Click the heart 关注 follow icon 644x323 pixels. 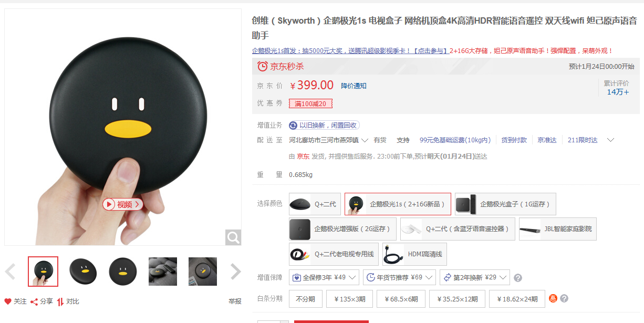(x=8, y=301)
